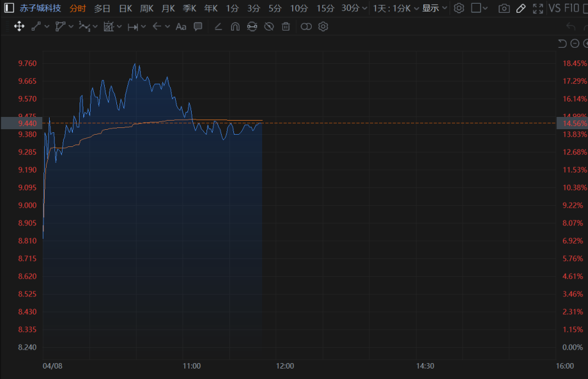The image size is (588, 379).
Task: Open drawing toolbar settings gear
Action: 323,26
